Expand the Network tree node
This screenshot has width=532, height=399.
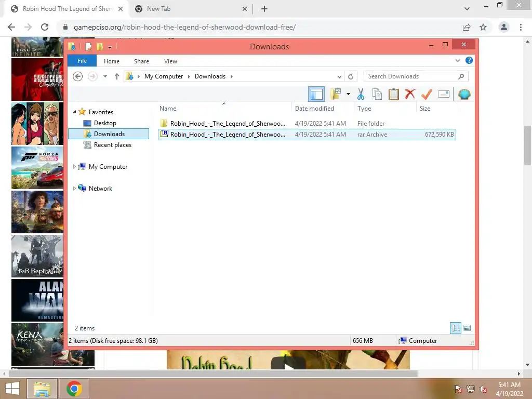tap(74, 188)
